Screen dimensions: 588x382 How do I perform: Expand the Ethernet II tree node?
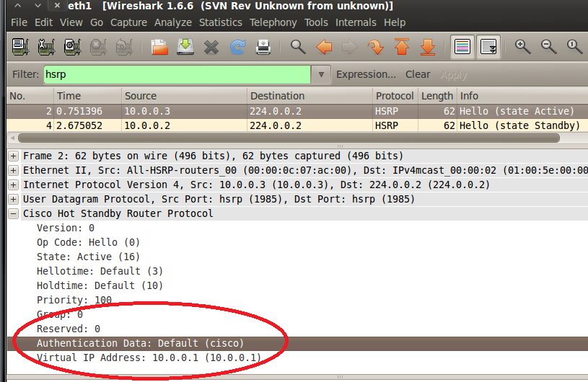pyautogui.click(x=14, y=170)
